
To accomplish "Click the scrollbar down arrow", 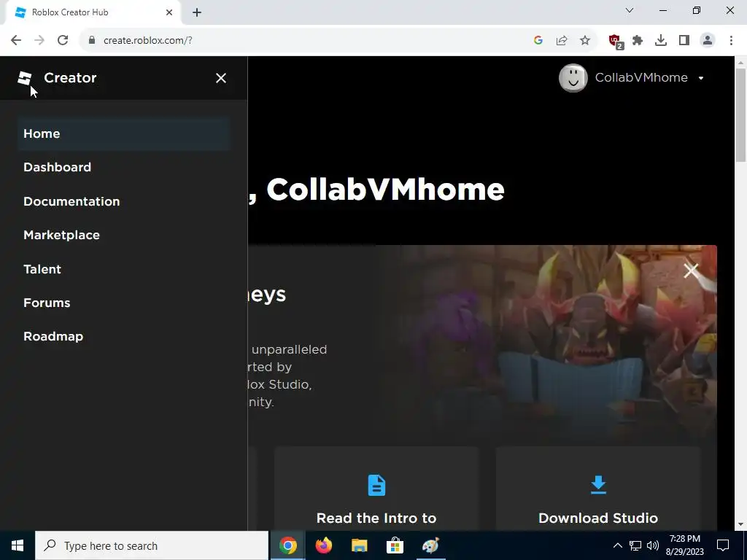I will pos(740,525).
